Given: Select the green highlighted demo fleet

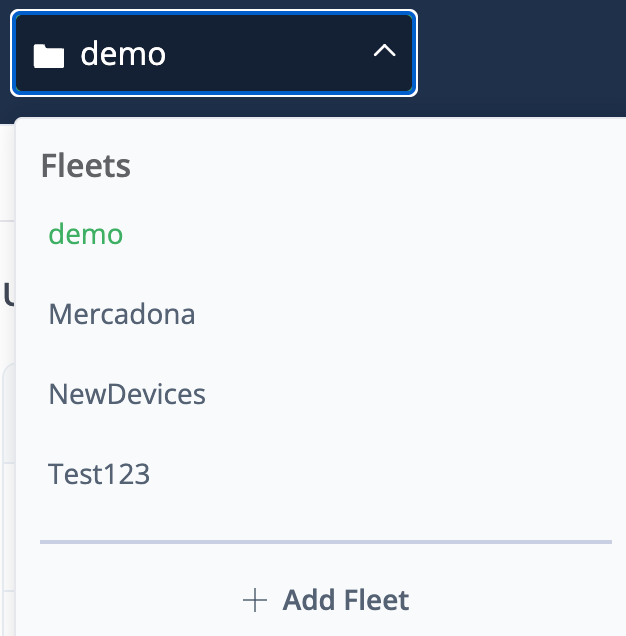Looking at the screenshot, I should tap(86, 235).
